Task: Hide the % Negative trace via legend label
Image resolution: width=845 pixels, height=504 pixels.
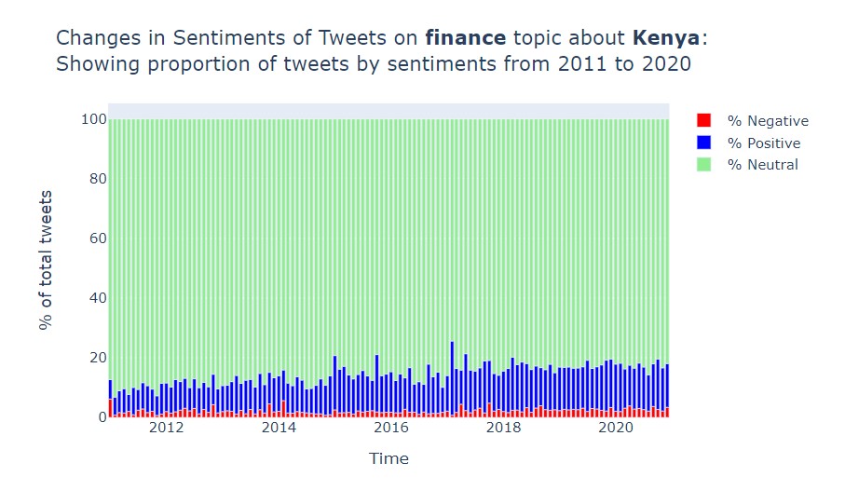Action: tap(768, 121)
